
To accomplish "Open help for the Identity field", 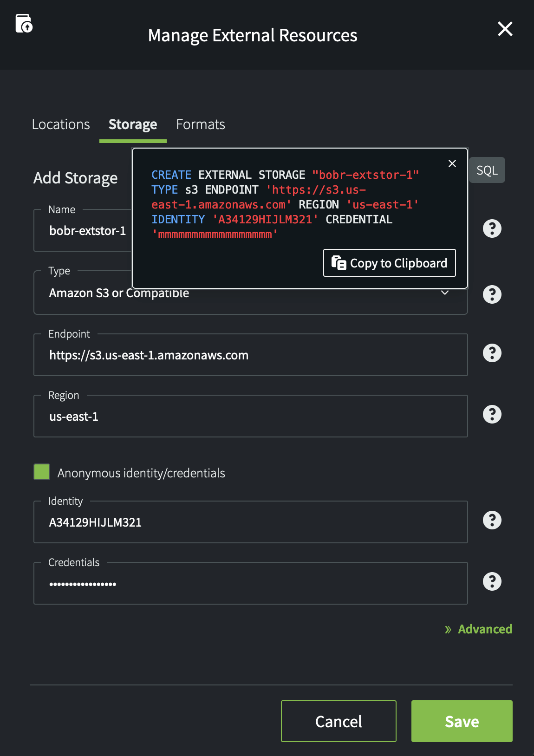I will coord(492,520).
